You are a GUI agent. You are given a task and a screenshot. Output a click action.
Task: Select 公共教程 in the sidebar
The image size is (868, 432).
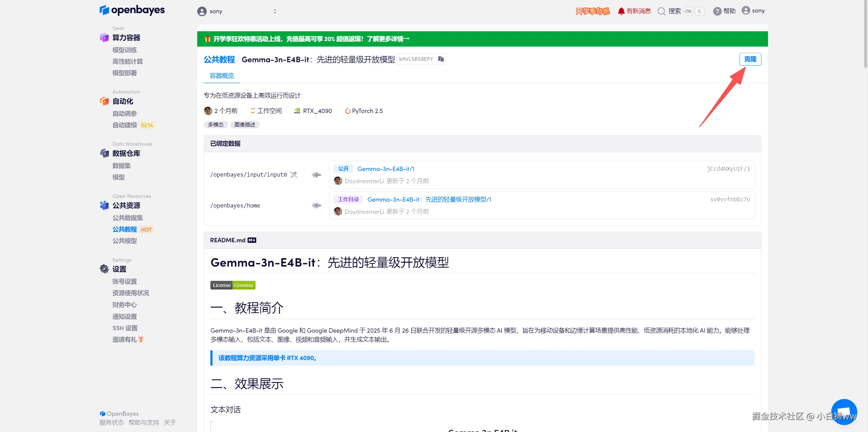coord(124,229)
